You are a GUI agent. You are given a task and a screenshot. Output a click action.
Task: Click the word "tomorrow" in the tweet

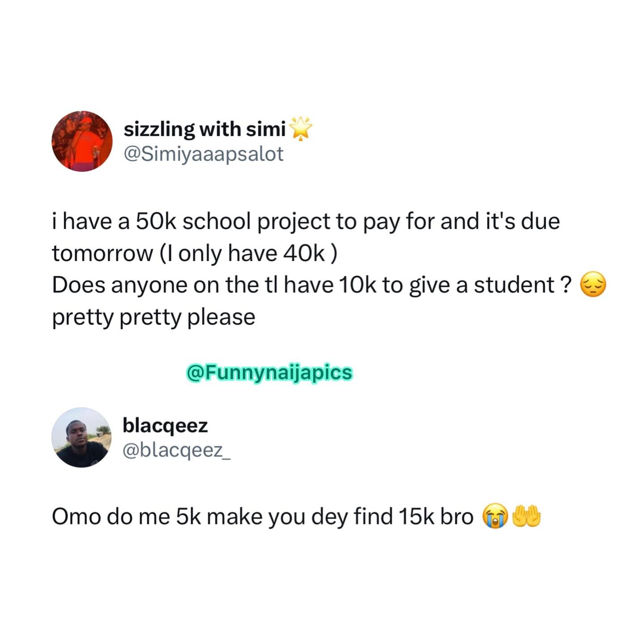pos(102,254)
